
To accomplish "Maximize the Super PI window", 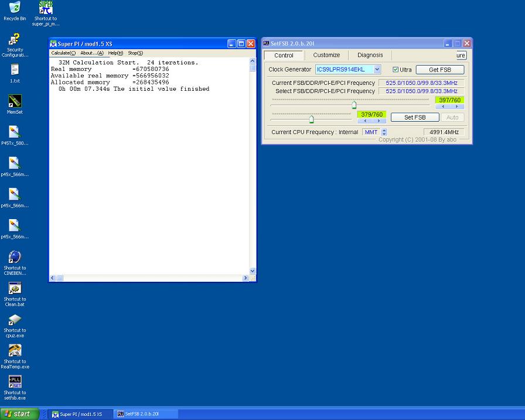I will point(241,44).
